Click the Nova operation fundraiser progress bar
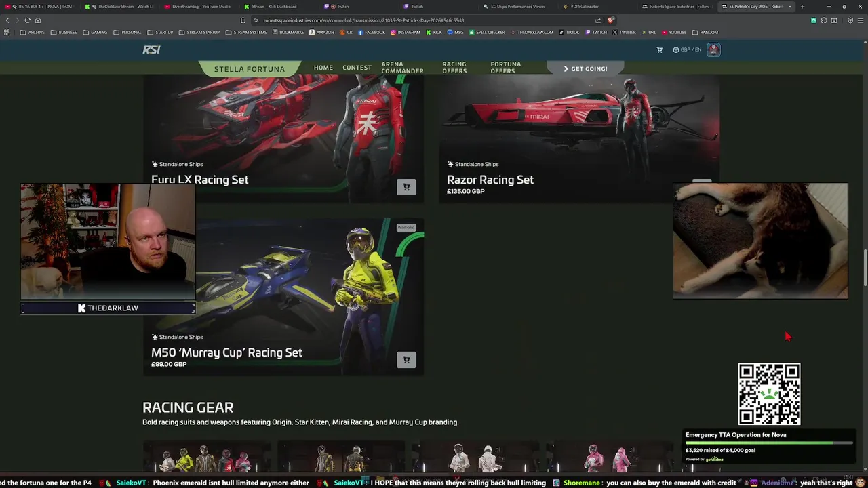 [x=769, y=443]
